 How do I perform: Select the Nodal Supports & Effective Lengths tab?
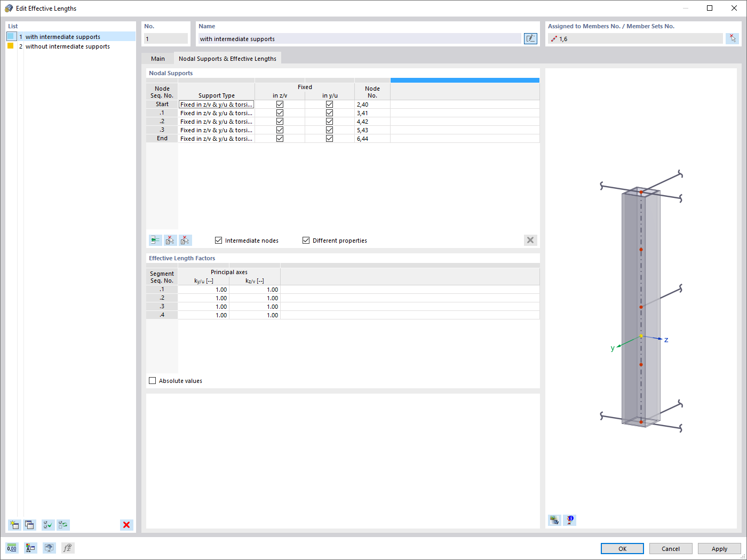coord(227,58)
